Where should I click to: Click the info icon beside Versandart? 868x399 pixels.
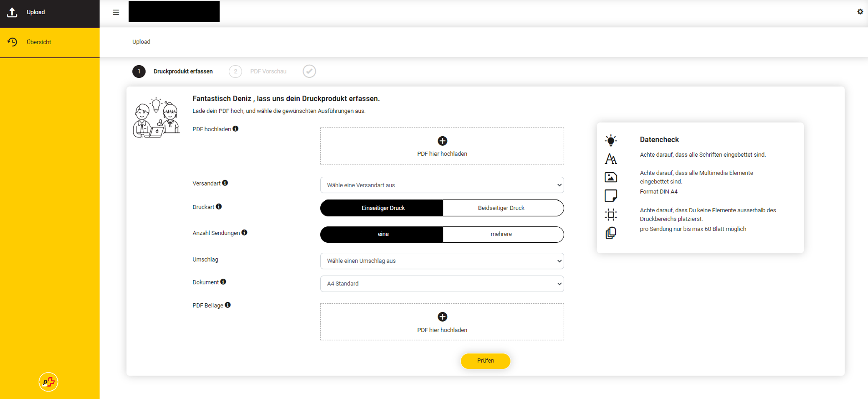[225, 183]
